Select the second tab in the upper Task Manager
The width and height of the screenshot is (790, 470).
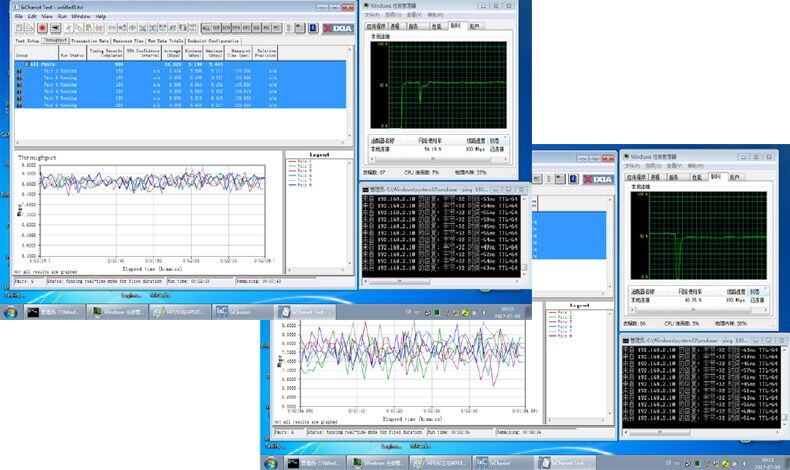point(395,26)
